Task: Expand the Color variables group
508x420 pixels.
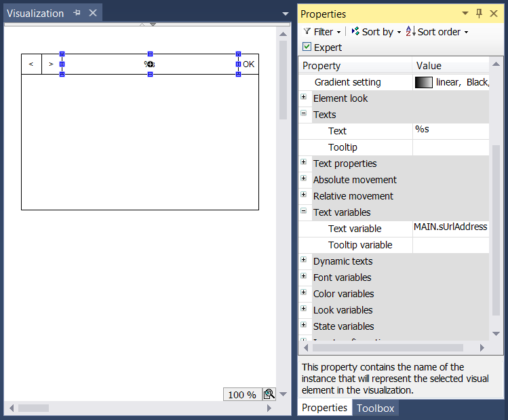Action: coord(304,292)
